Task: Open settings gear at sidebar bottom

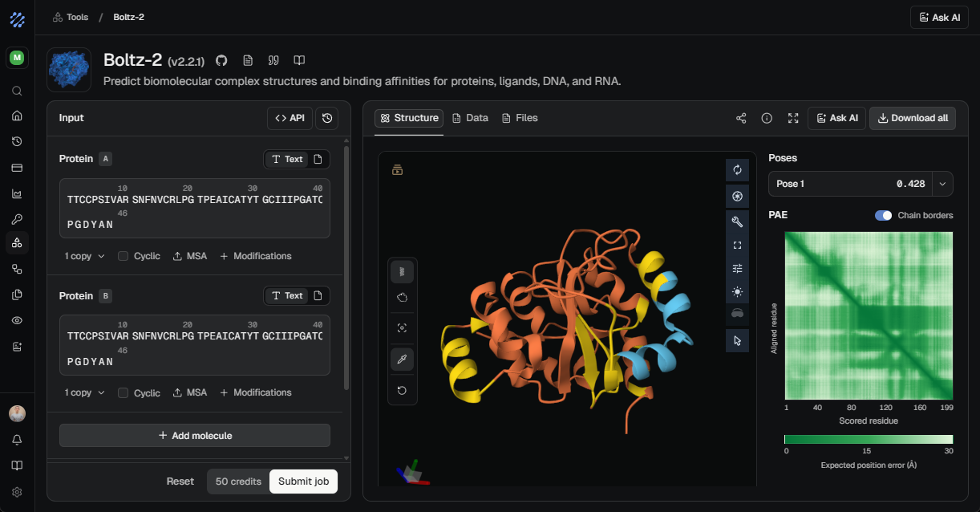Action: pyautogui.click(x=17, y=492)
